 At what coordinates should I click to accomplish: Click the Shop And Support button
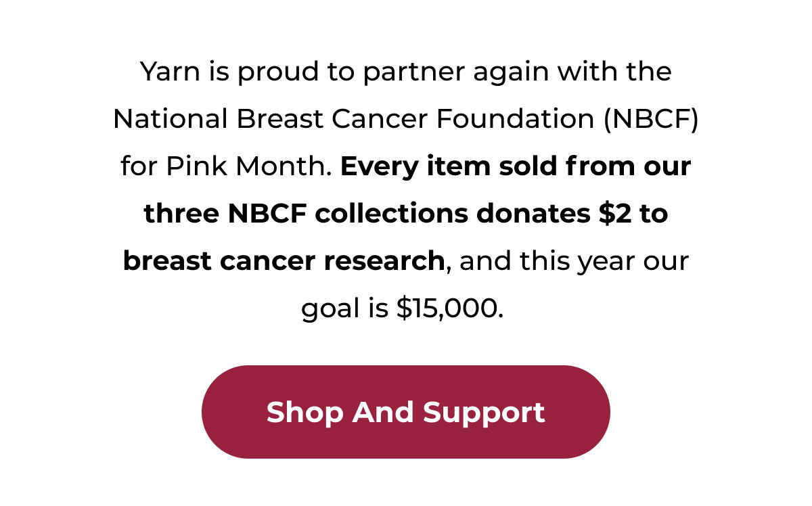(406, 412)
